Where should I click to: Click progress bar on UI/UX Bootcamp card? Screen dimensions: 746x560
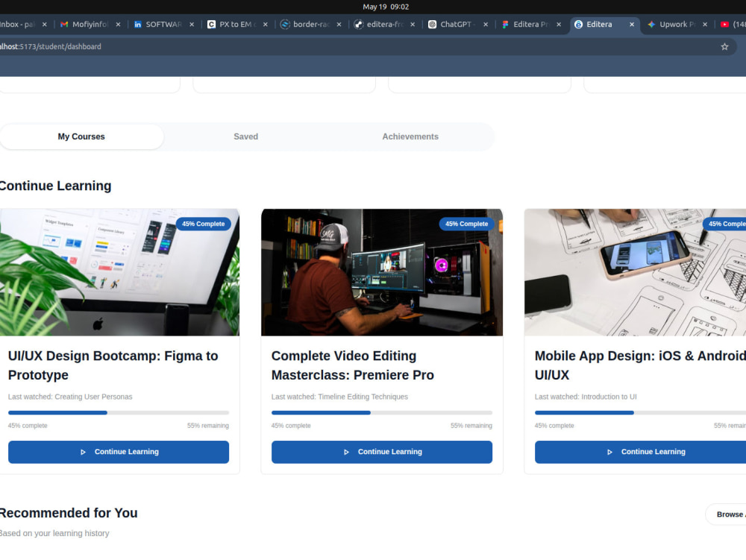(x=119, y=412)
